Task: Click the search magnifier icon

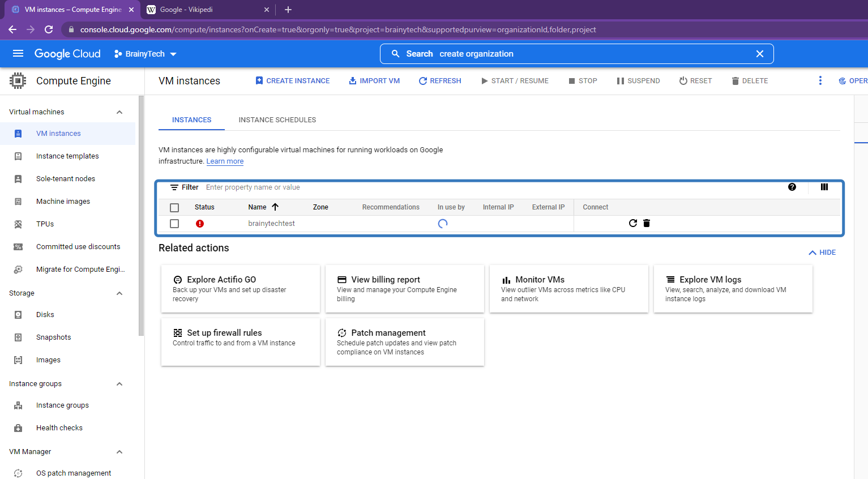Action: coord(396,54)
